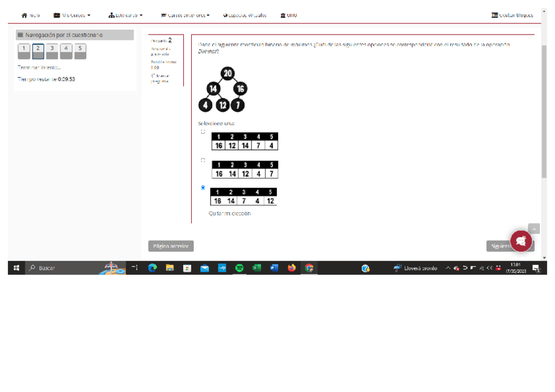Viewport: 555px width, 392px height.
Task: Toggle Ocultar bloques in the top bar
Action: click(x=512, y=15)
